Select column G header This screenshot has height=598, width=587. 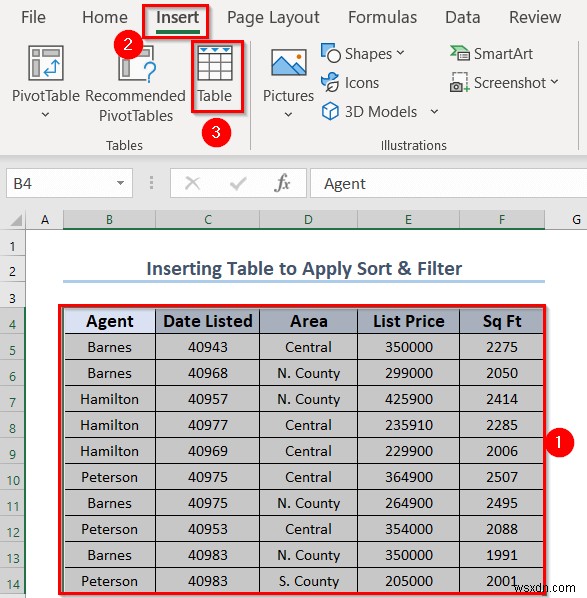(x=566, y=220)
